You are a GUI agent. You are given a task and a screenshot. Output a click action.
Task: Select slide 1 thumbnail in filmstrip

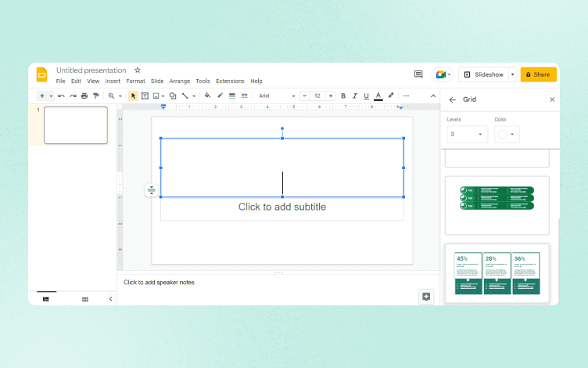click(x=76, y=125)
